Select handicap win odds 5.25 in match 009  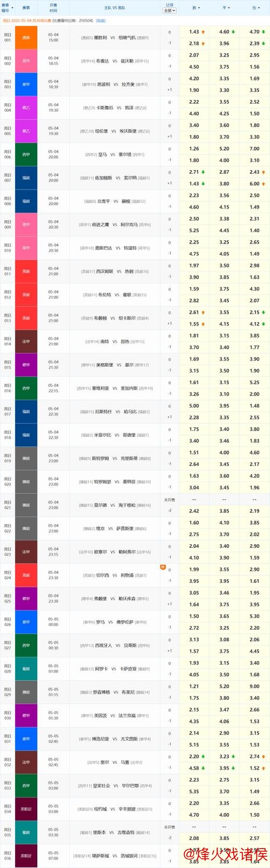pos(194,230)
